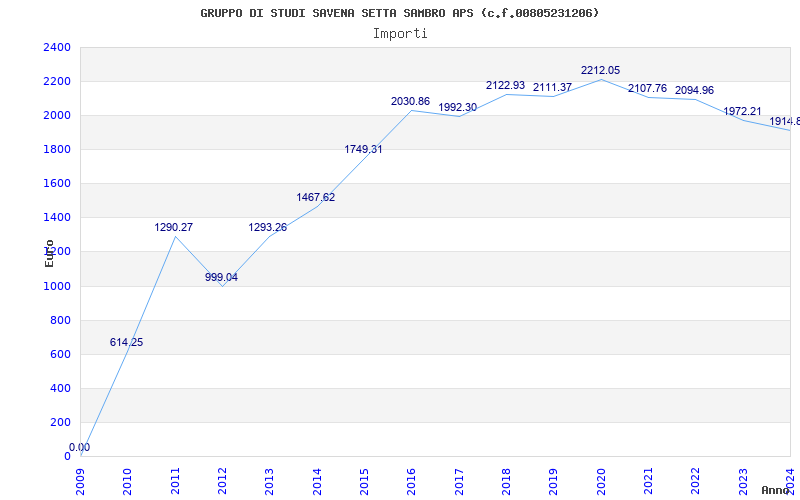Select the 2111.37 value label
800x500 pixels.
(553, 88)
